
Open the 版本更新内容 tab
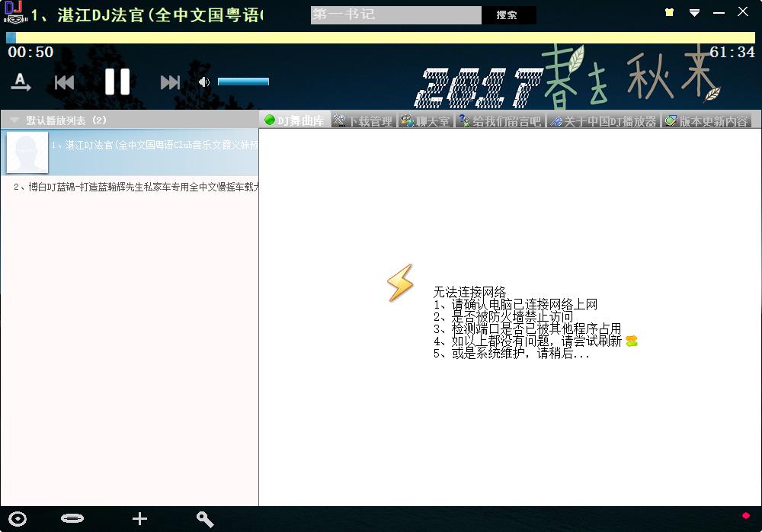tap(706, 120)
